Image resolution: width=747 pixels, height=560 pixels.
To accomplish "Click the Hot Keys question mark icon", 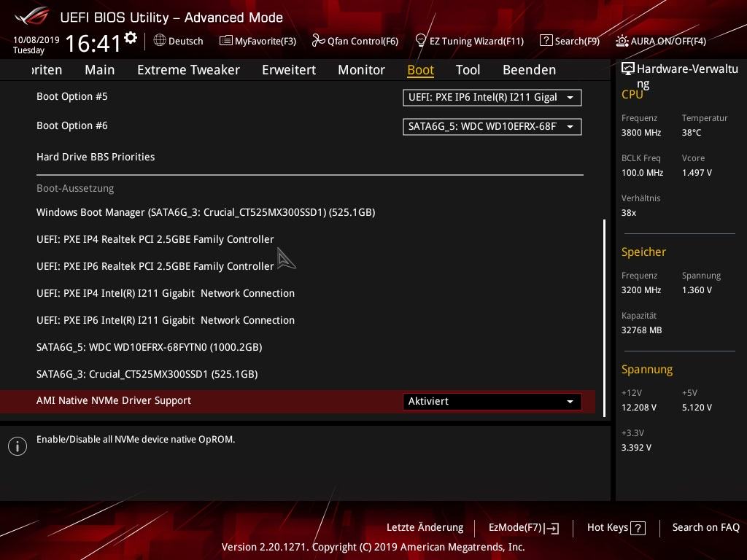I will coord(638,528).
